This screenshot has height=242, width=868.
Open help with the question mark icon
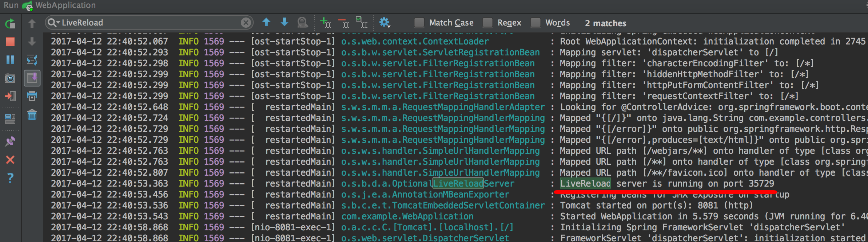coord(10,178)
